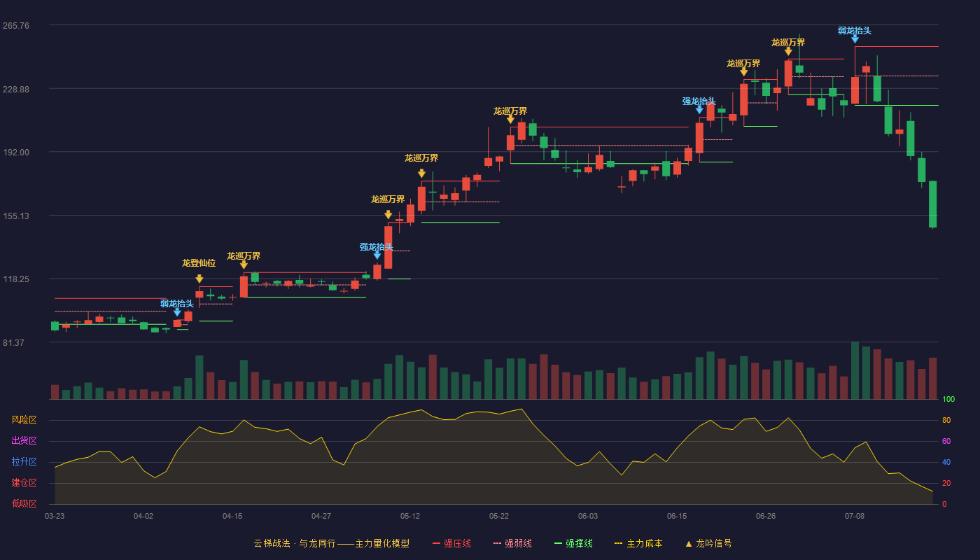Click the 155.13 price axis label
Screen dimensions: 980x560
(16, 216)
